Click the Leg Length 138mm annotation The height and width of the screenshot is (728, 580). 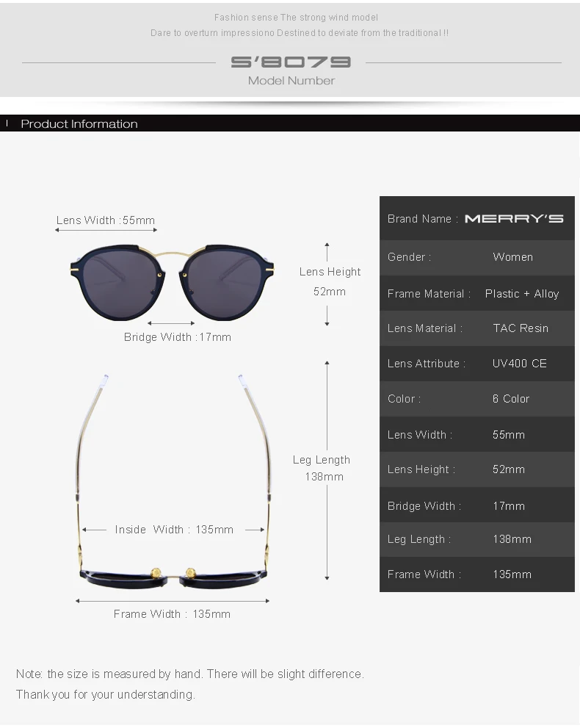click(322, 468)
